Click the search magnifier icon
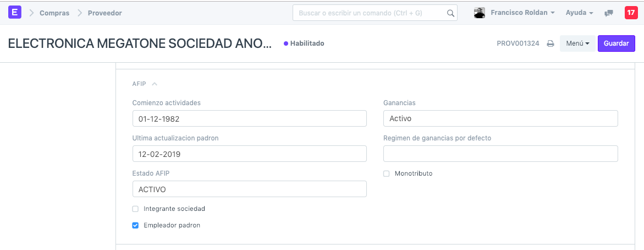 pos(450,13)
